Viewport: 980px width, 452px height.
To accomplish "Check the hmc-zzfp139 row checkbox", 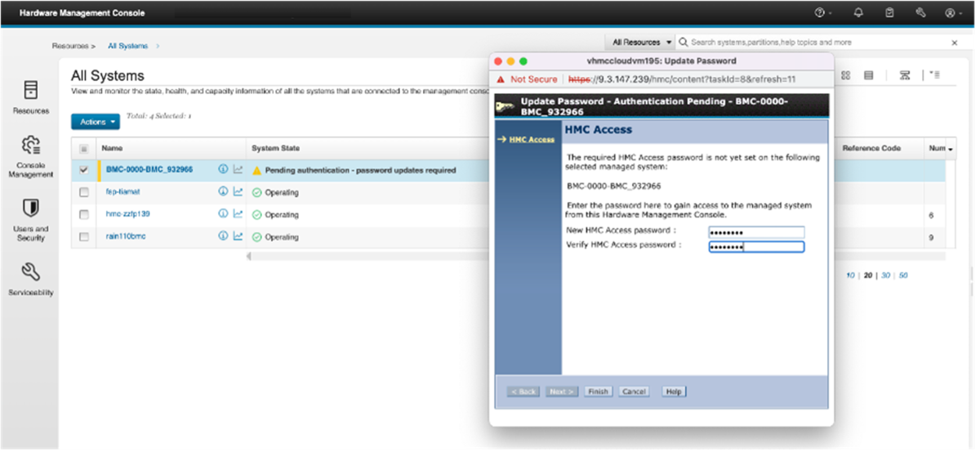I will pos(84,214).
